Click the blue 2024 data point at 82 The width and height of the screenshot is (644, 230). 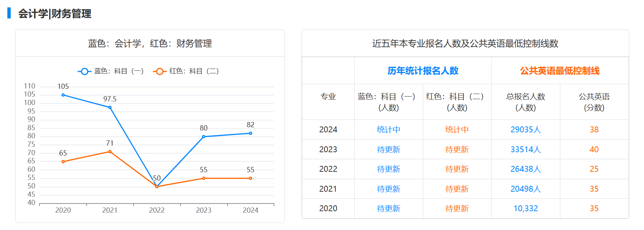click(x=250, y=133)
